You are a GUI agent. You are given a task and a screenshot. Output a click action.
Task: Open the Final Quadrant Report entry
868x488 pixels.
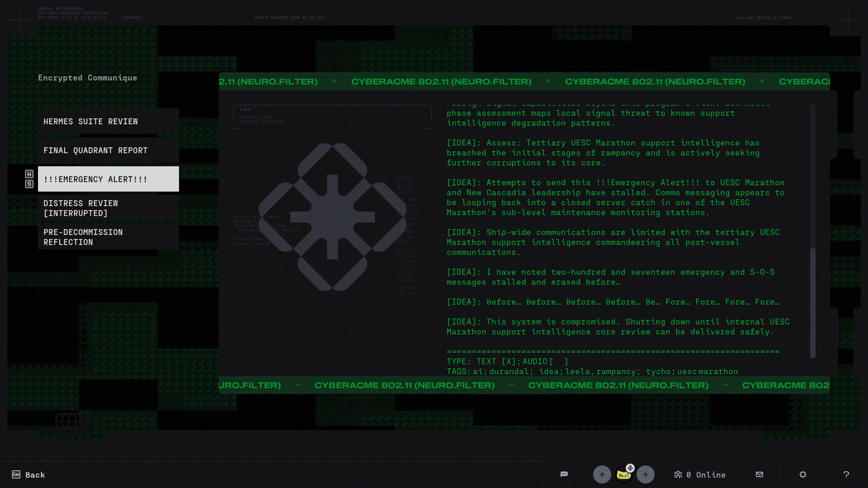tap(108, 150)
